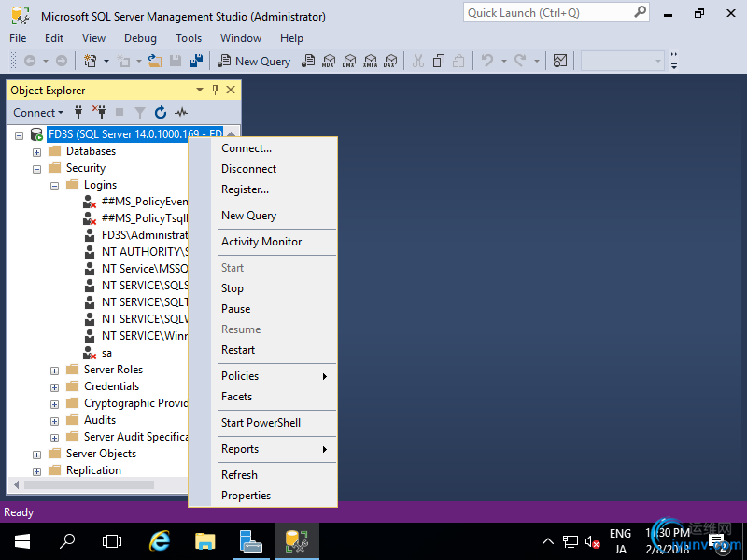The height and width of the screenshot is (560, 747).
Task: Click the Filter funnel icon
Action: click(139, 112)
